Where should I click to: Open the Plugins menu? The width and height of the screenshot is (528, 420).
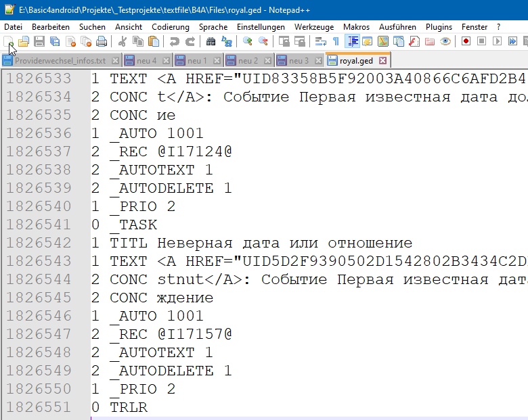pyautogui.click(x=439, y=27)
